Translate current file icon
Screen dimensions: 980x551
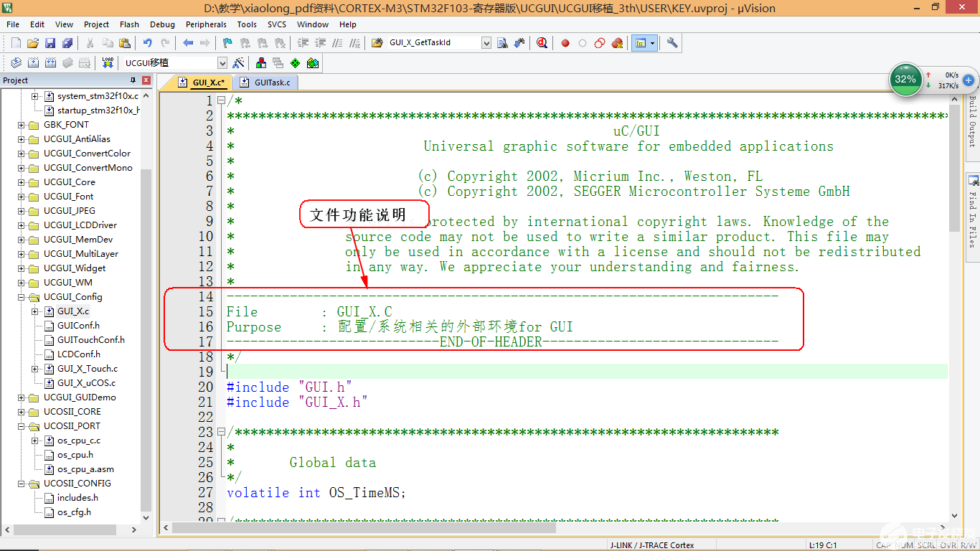[x=16, y=63]
